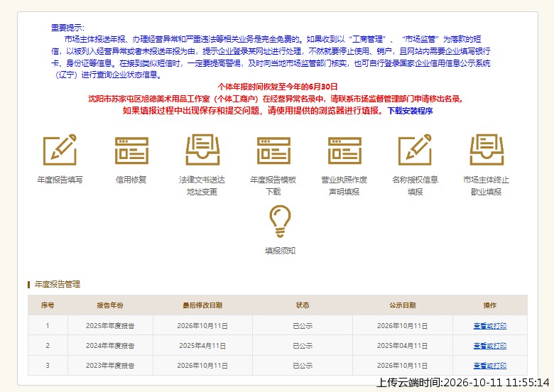
Task: Click the 填报须知 lightbulb icon
Action: tap(280, 222)
